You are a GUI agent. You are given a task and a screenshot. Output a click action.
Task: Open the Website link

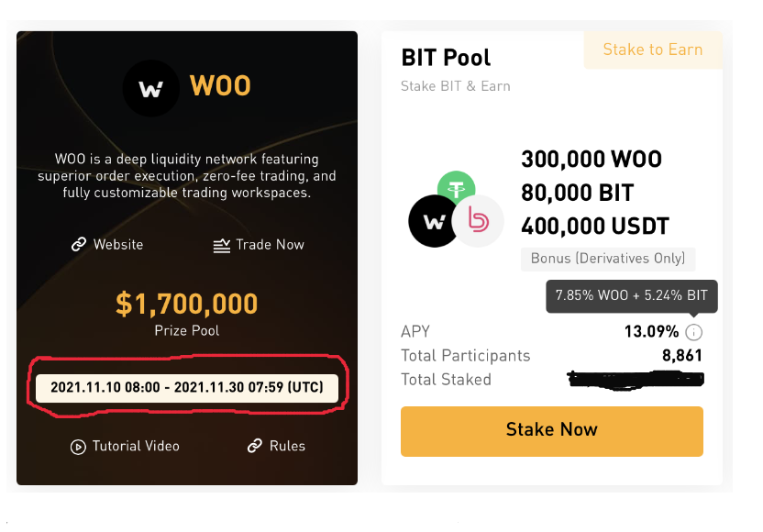pyautogui.click(x=118, y=245)
